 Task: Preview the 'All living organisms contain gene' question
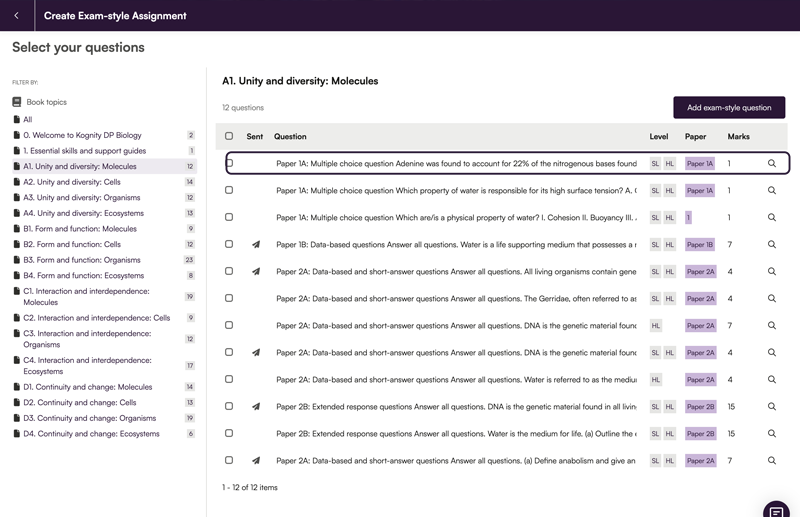click(x=771, y=272)
